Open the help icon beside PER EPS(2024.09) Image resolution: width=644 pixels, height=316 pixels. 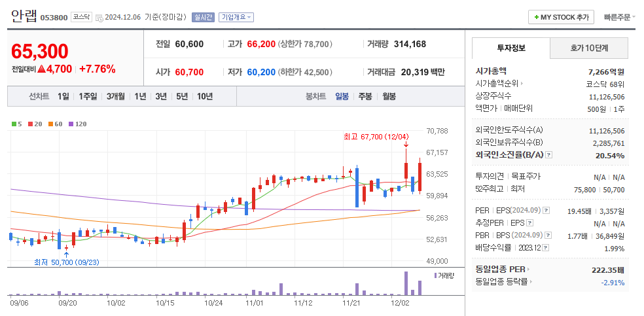tap(546, 211)
